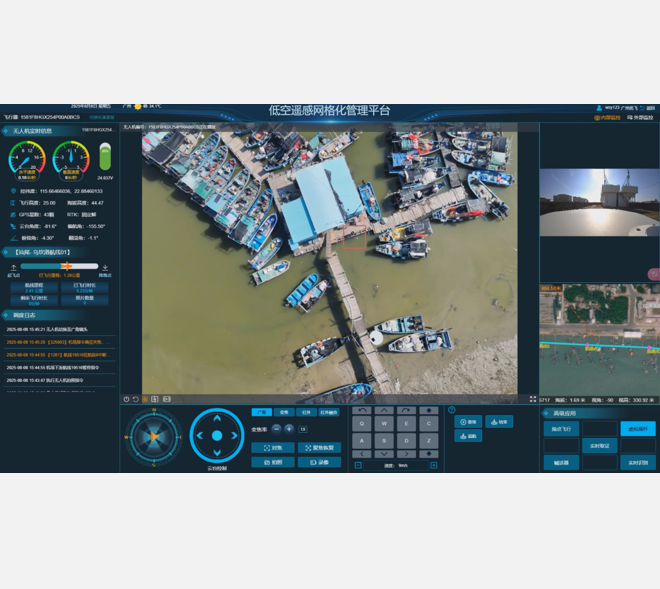Switch to 外部监控 external monitoring view
660x589 pixels.
[640, 118]
